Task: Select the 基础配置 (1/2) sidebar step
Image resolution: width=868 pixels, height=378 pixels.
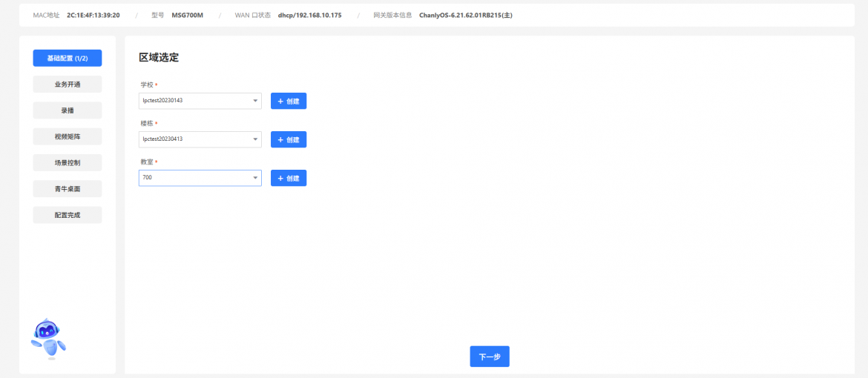Action: (68, 58)
